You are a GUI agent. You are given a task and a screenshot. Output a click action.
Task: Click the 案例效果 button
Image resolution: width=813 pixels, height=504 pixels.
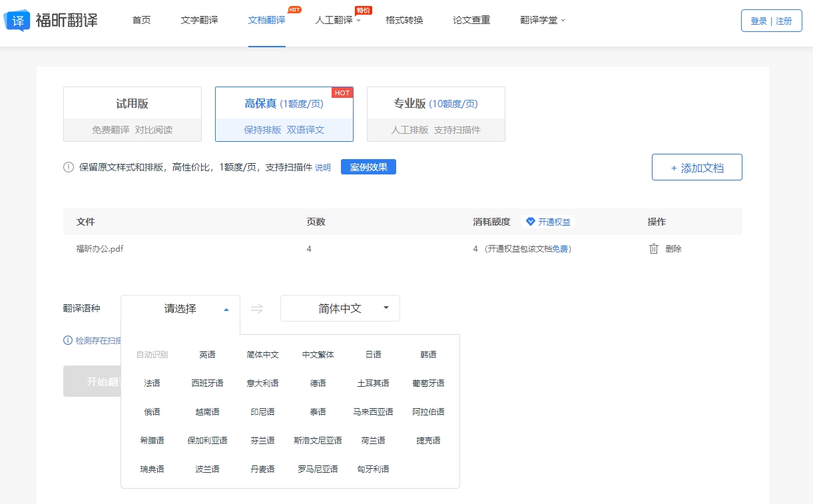368,167
